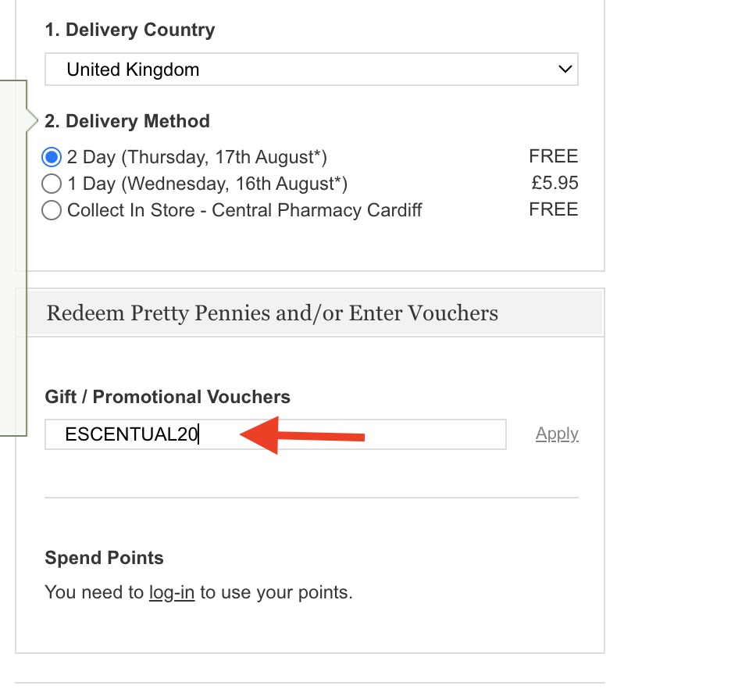Click the "Spend Points" heading
This screenshot has width=731, height=700.
(105, 558)
